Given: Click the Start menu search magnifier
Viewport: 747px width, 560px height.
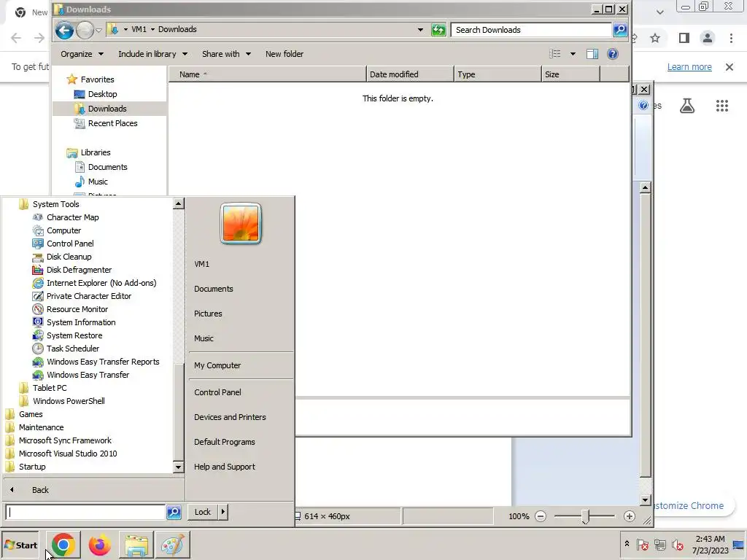Looking at the screenshot, I should coord(174,512).
